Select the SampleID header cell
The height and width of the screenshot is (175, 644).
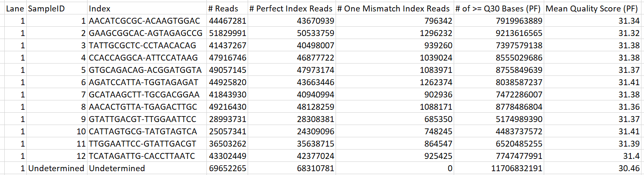pyautogui.click(x=46, y=8)
